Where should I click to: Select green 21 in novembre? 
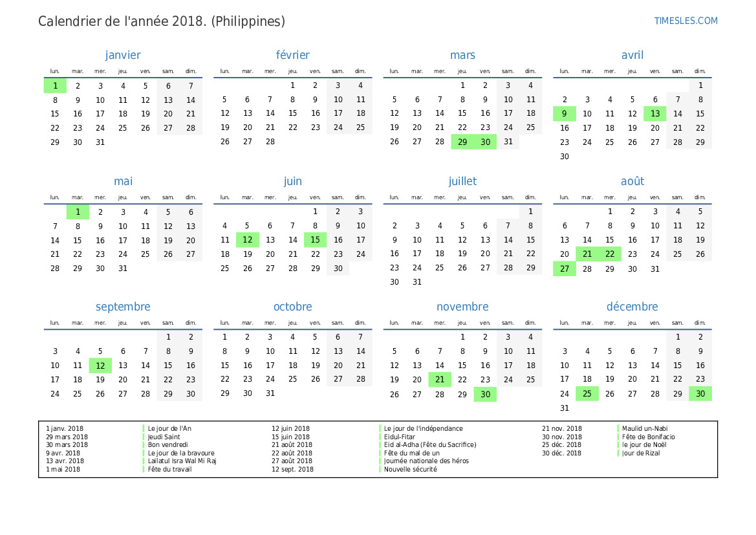point(440,380)
